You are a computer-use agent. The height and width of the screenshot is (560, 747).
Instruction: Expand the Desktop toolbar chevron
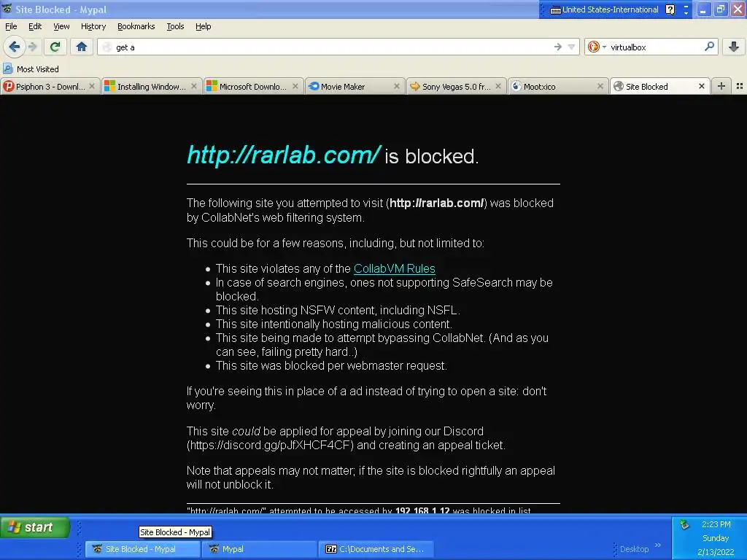[658, 545]
